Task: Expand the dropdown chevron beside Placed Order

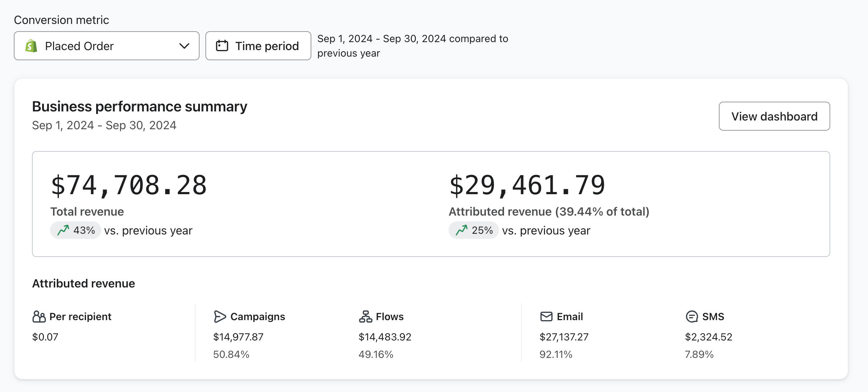Action: tap(184, 46)
